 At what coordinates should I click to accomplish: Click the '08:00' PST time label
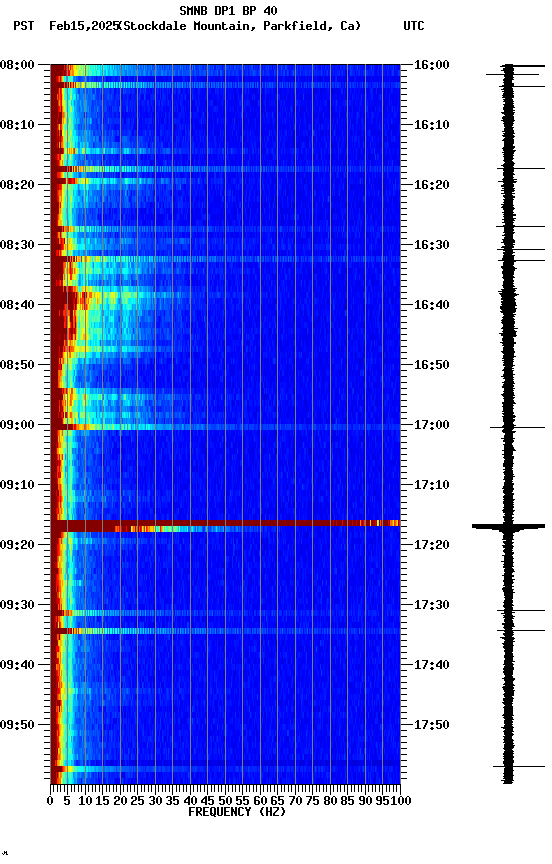click(17, 65)
